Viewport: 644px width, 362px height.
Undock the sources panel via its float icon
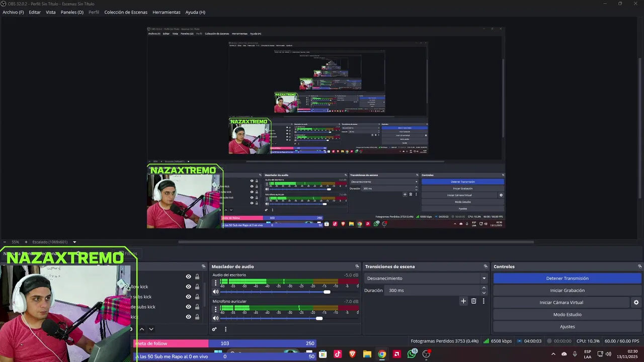pyautogui.click(x=203, y=266)
